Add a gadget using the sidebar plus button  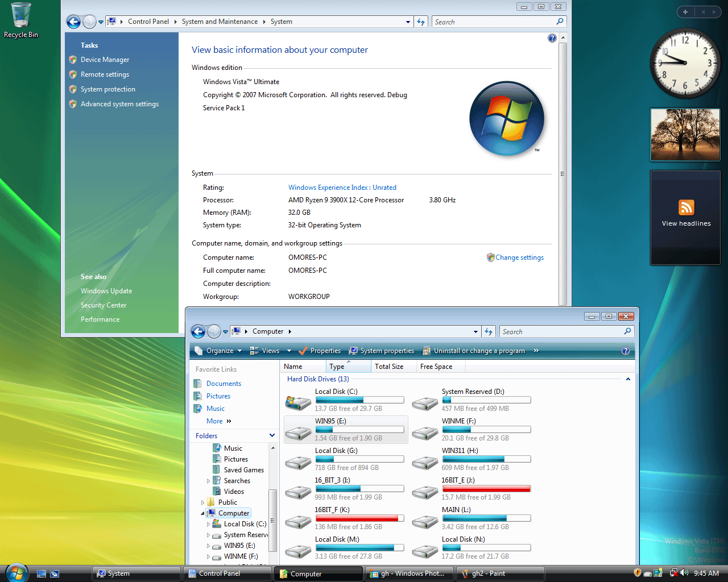tap(686, 11)
